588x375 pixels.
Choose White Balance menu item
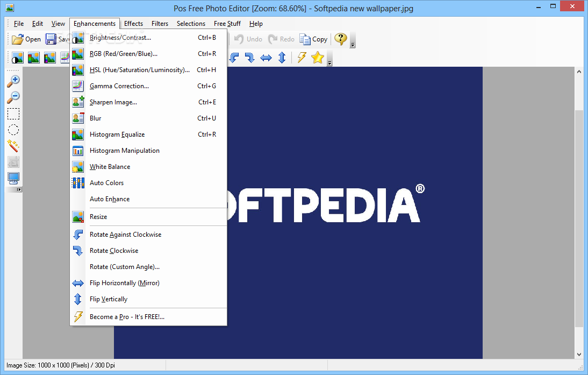pyautogui.click(x=148, y=167)
